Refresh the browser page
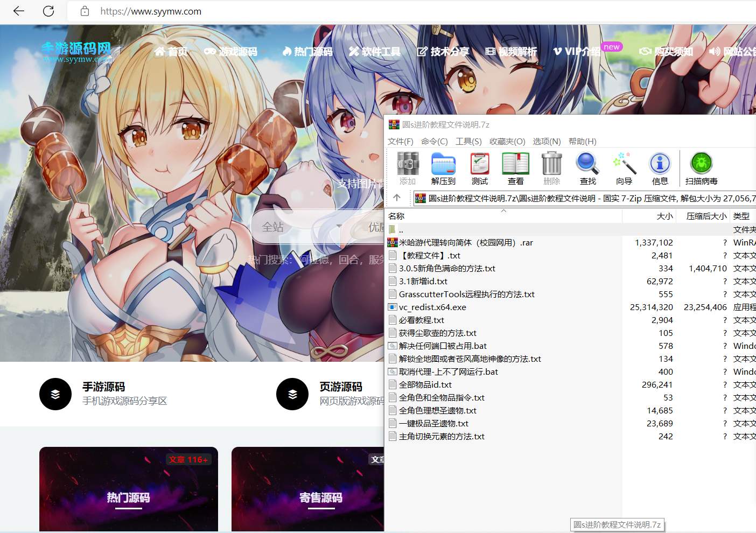This screenshot has width=756, height=533. 48,11
